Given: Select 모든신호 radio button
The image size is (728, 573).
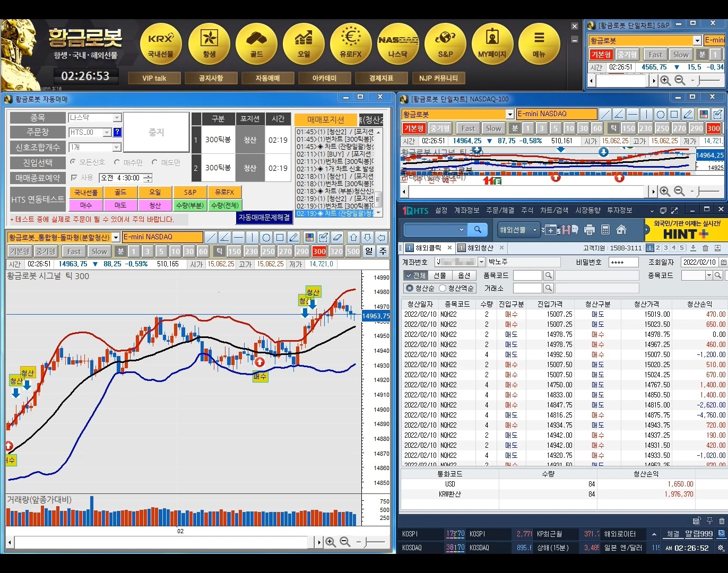Looking at the screenshot, I should pos(73,162).
